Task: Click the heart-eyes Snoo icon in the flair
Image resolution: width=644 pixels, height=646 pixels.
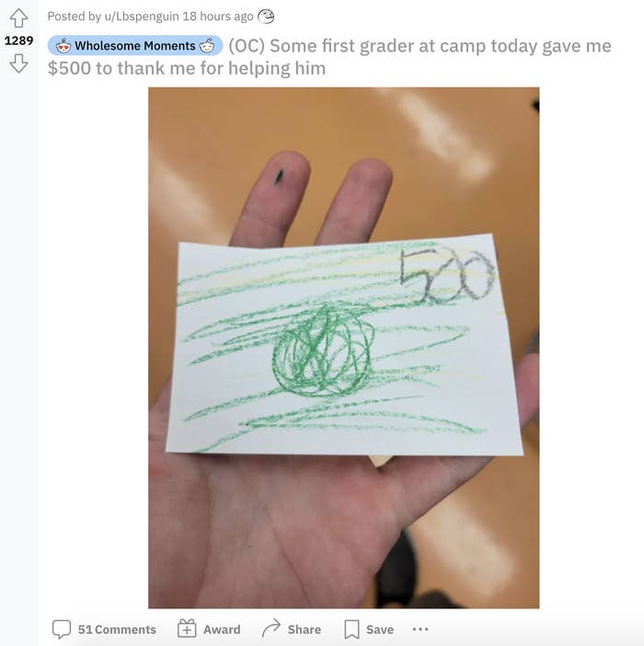Action: tap(63, 46)
